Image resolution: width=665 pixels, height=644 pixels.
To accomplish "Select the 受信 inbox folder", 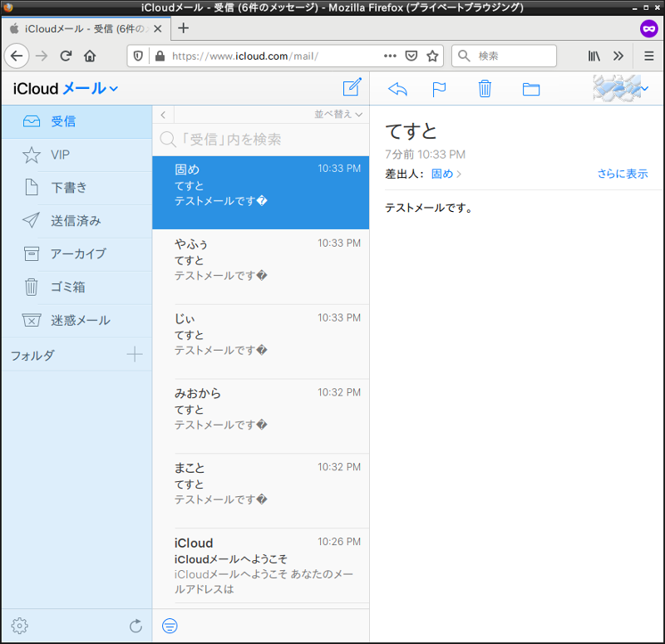I will click(76, 121).
